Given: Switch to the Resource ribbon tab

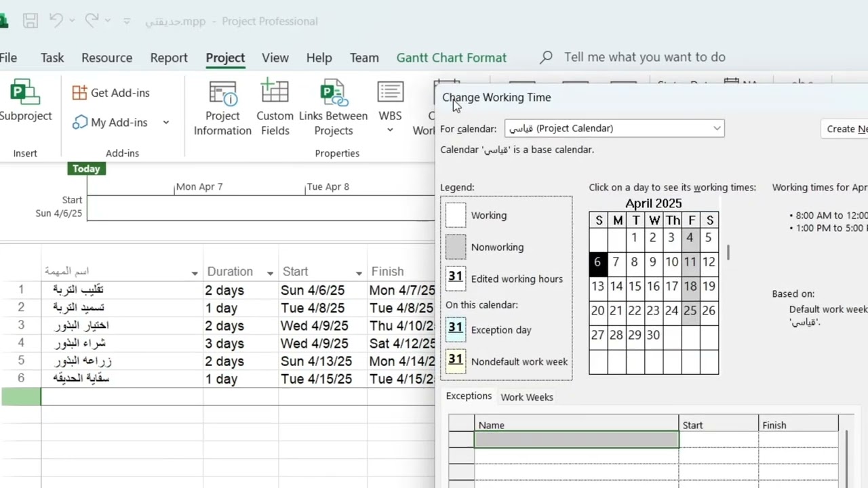Looking at the screenshot, I should tap(107, 58).
